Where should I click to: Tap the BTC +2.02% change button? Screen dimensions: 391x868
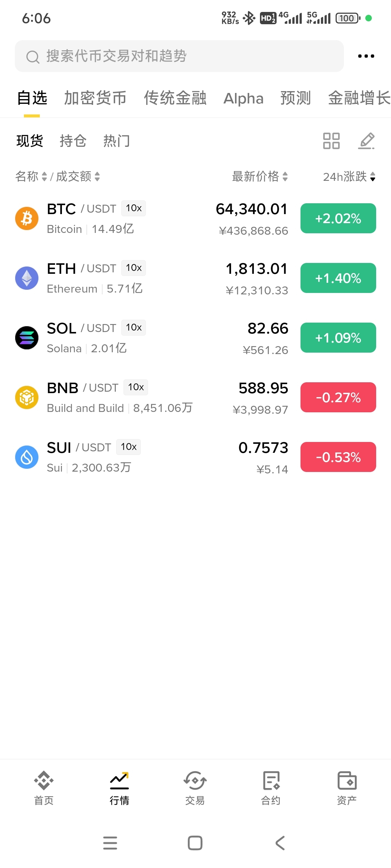pos(338,218)
